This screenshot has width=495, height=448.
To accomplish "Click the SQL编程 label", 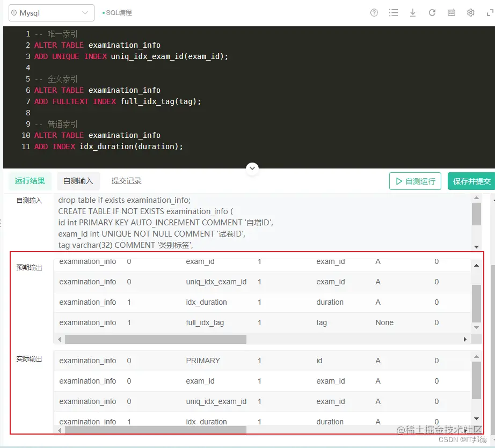I will [x=119, y=13].
